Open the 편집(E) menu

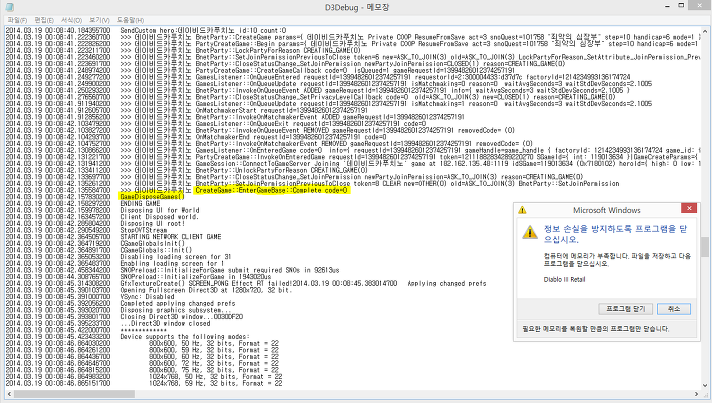coord(44,20)
